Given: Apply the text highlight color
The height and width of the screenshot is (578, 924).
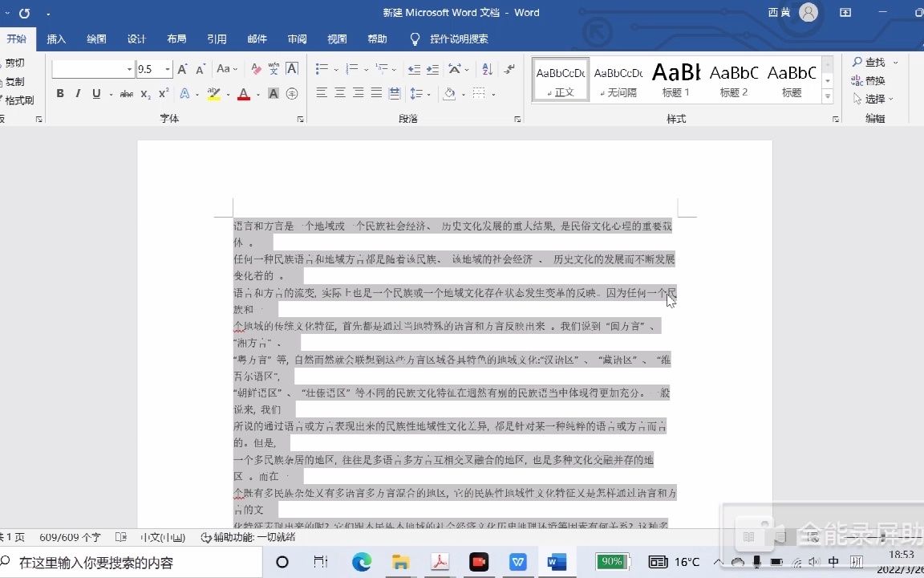Looking at the screenshot, I should [x=213, y=94].
